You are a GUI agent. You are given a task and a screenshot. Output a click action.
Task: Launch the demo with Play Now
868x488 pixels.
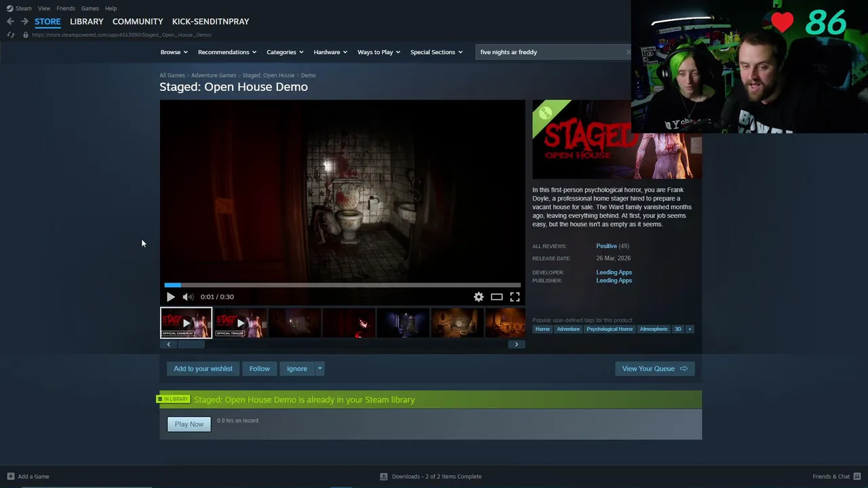[189, 424]
